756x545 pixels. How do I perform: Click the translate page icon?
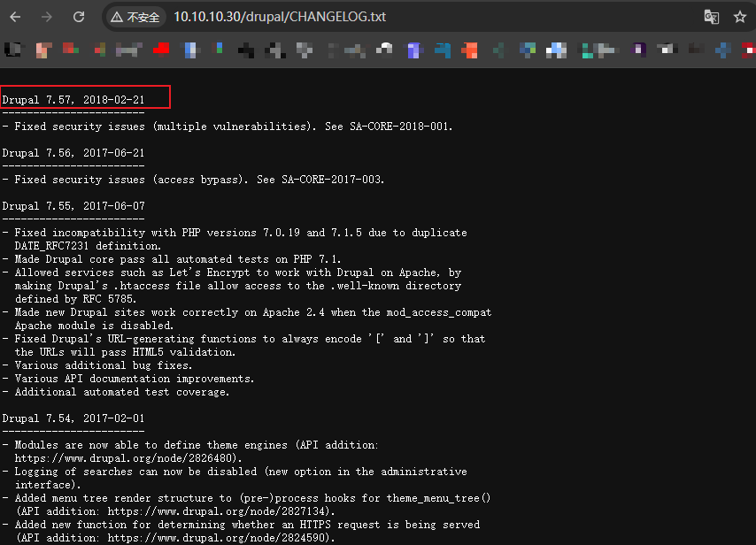click(x=711, y=18)
